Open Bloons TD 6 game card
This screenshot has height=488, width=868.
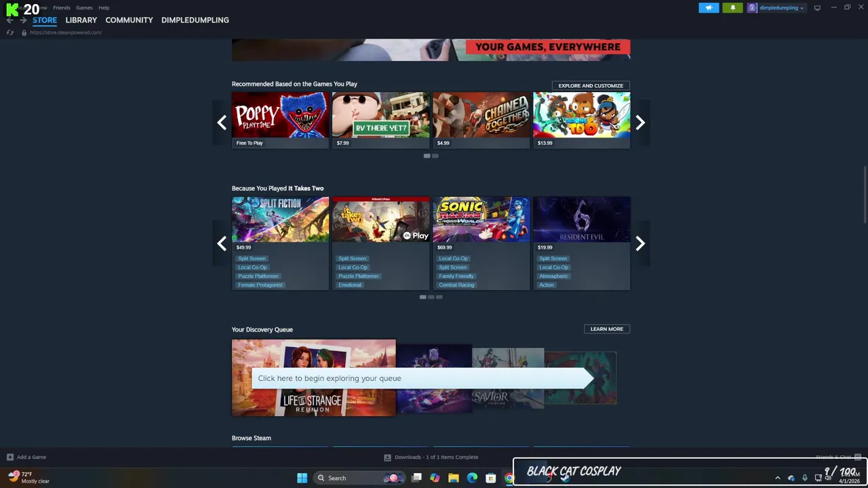point(581,120)
